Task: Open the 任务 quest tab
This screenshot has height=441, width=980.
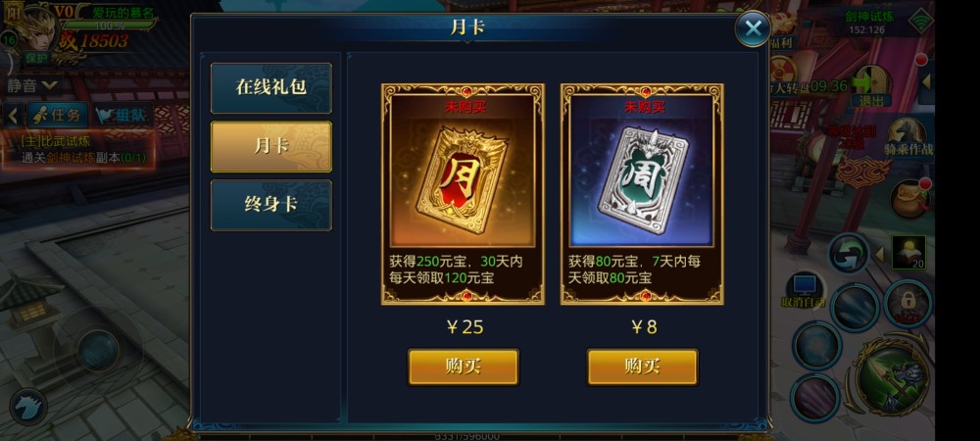Action: [x=57, y=115]
